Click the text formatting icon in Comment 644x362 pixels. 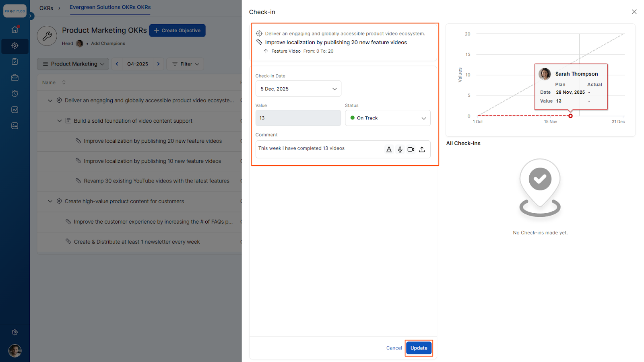(389, 149)
